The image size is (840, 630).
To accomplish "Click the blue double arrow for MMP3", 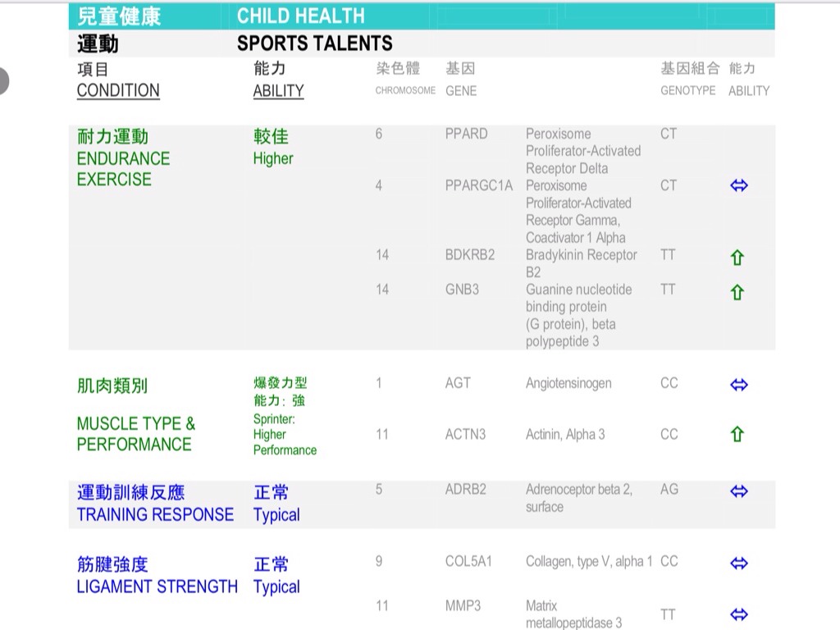I will (x=738, y=614).
